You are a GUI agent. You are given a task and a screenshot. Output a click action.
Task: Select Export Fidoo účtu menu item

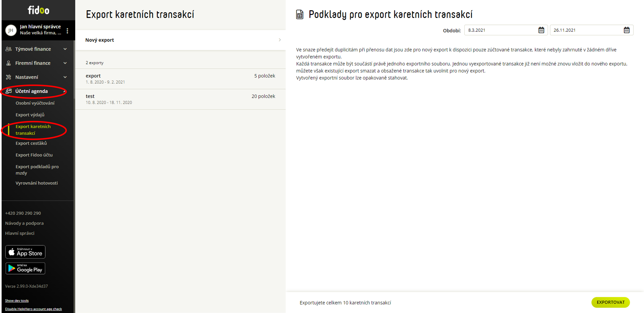pyautogui.click(x=34, y=155)
